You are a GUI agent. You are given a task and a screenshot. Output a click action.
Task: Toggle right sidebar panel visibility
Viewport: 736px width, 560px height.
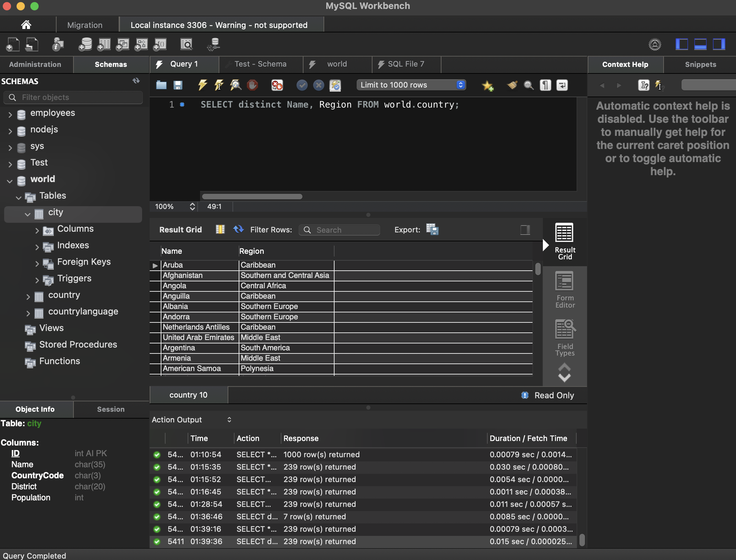tap(719, 44)
